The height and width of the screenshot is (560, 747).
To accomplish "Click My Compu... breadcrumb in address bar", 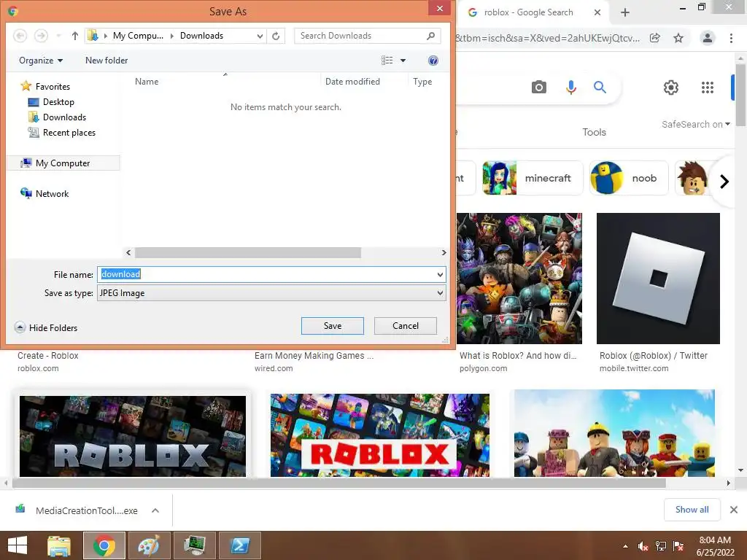I will (138, 36).
